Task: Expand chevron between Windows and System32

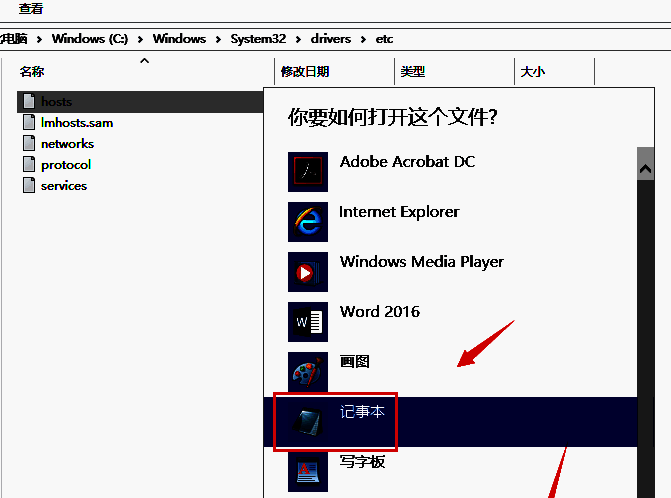Action: coord(218,39)
